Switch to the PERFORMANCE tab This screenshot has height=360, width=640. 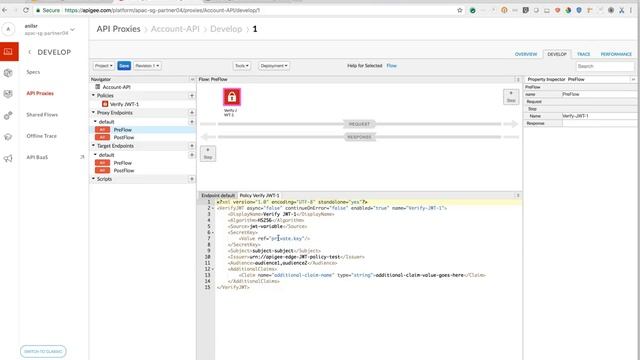(616, 54)
